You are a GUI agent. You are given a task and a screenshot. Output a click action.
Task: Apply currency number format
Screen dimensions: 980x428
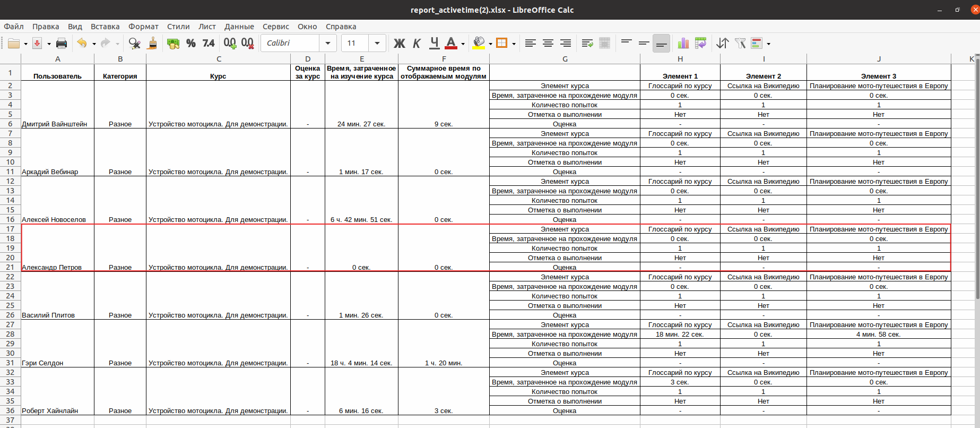[173, 43]
